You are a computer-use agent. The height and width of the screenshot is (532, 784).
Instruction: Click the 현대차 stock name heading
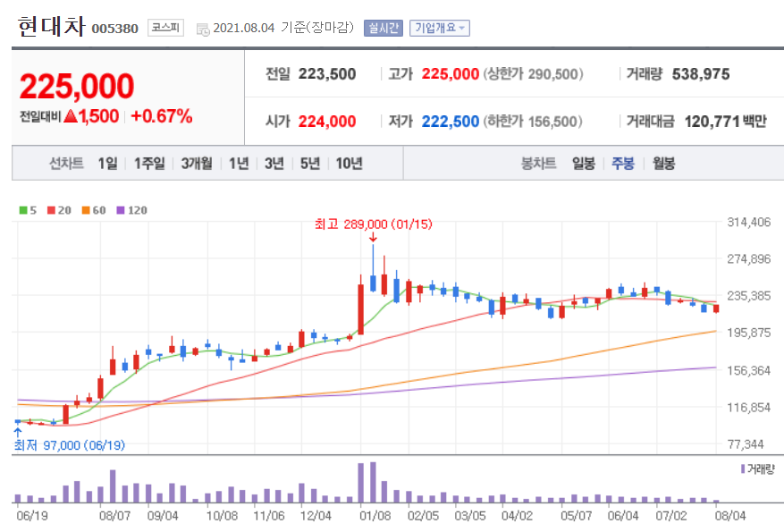tap(51, 26)
